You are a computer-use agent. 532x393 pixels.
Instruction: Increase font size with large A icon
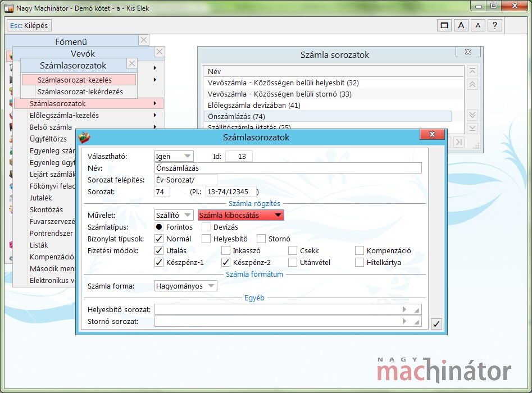(461, 25)
